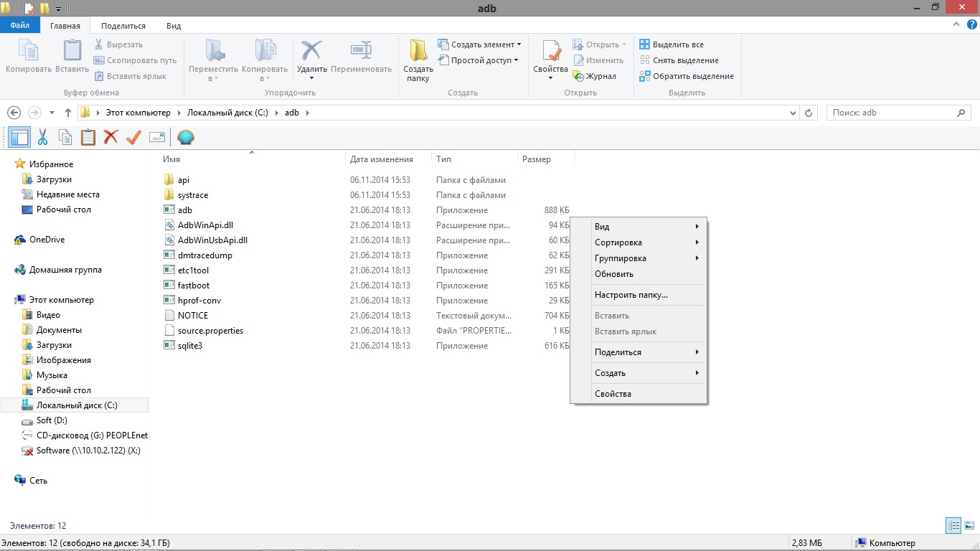Toggle the details view button in status bar
Image resolution: width=980 pixels, height=551 pixels.
(953, 526)
